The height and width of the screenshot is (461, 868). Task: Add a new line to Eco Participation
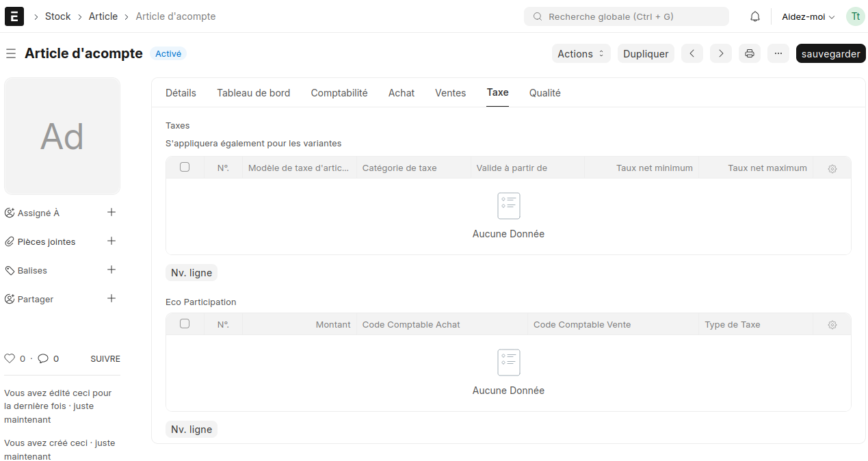pyautogui.click(x=192, y=430)
